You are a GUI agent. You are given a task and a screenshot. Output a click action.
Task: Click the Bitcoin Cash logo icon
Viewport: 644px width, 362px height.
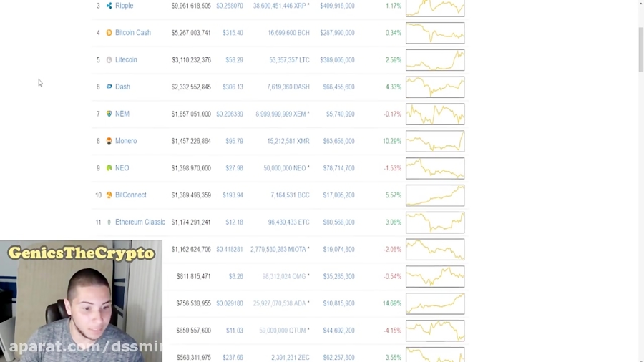[x=109, y=33]
